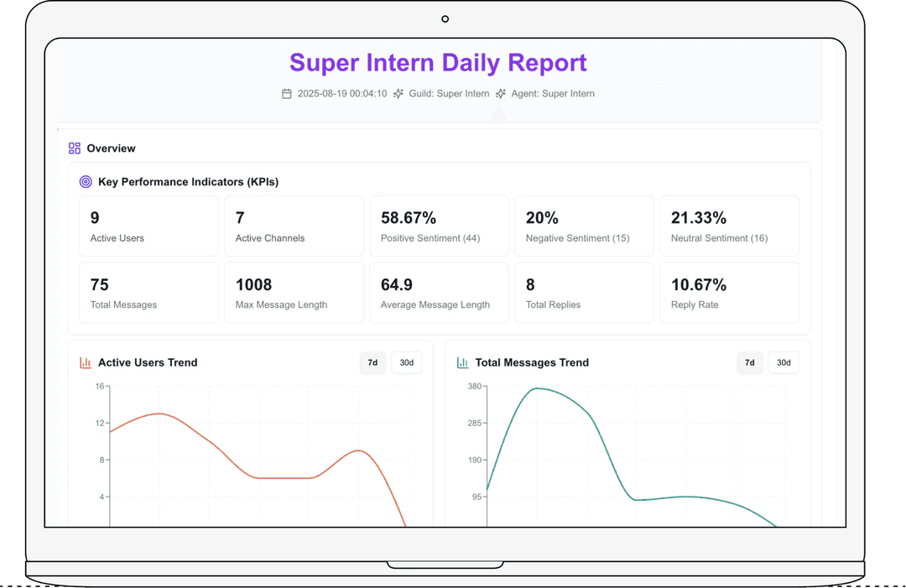Toggle the 30d view on Total Messages Trend
Screen dimensions: 906x588
[x=784, y=362]
